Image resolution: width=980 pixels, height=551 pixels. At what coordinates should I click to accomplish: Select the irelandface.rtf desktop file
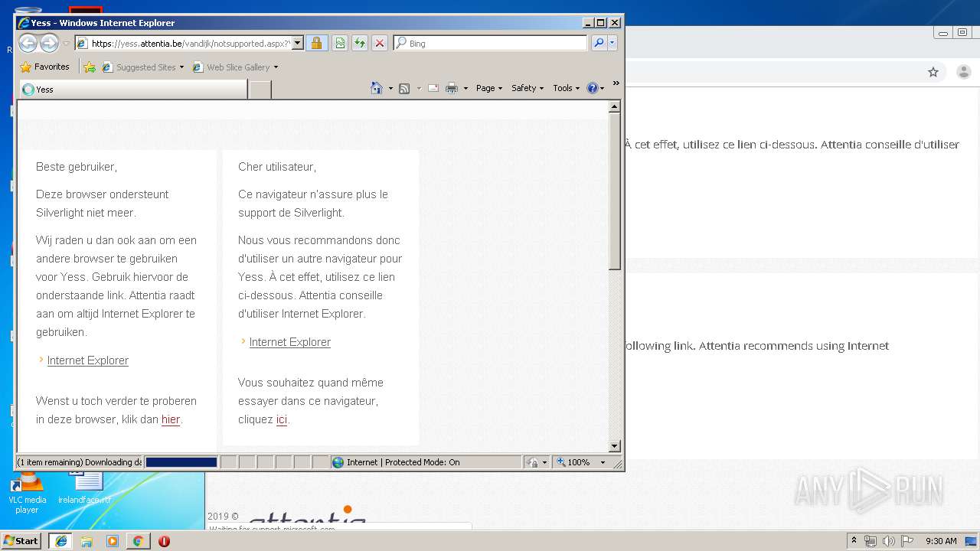coord(85,487)
